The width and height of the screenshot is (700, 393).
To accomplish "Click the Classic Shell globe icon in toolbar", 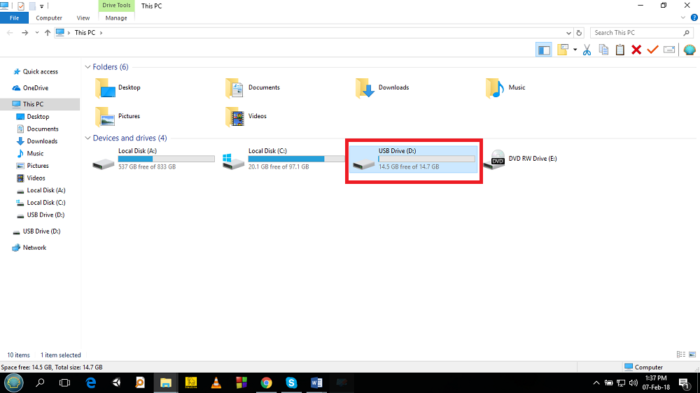I will [689, 50].
